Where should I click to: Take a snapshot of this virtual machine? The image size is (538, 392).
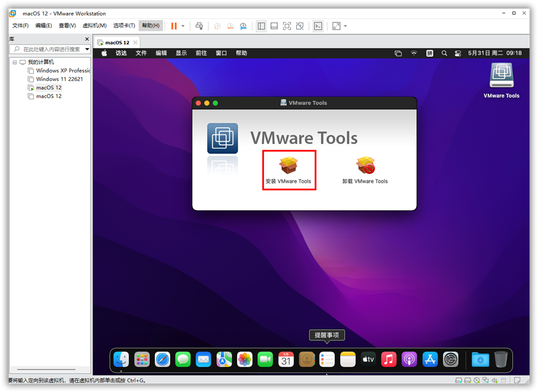[x=217, y=26]
